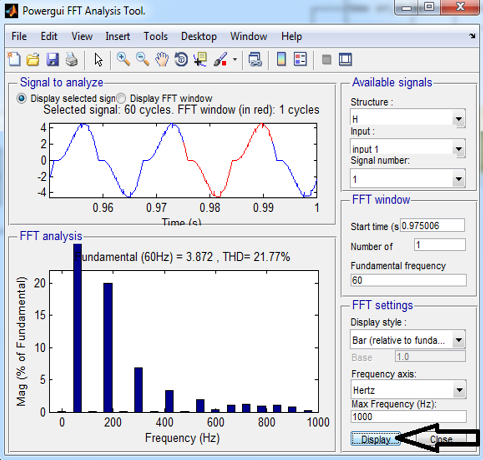The height and width of the screenshot is (460, 483).
Task: Open file using the folder icon
Action: click(33, 60)
